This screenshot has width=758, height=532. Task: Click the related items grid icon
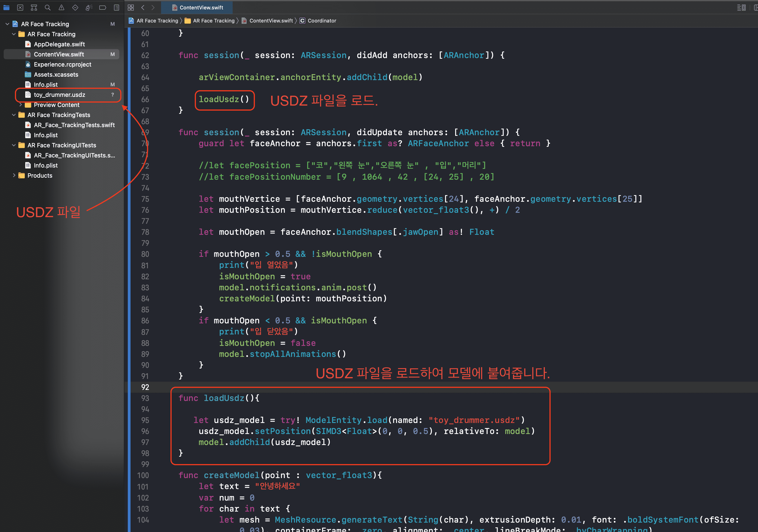(131, 7)
